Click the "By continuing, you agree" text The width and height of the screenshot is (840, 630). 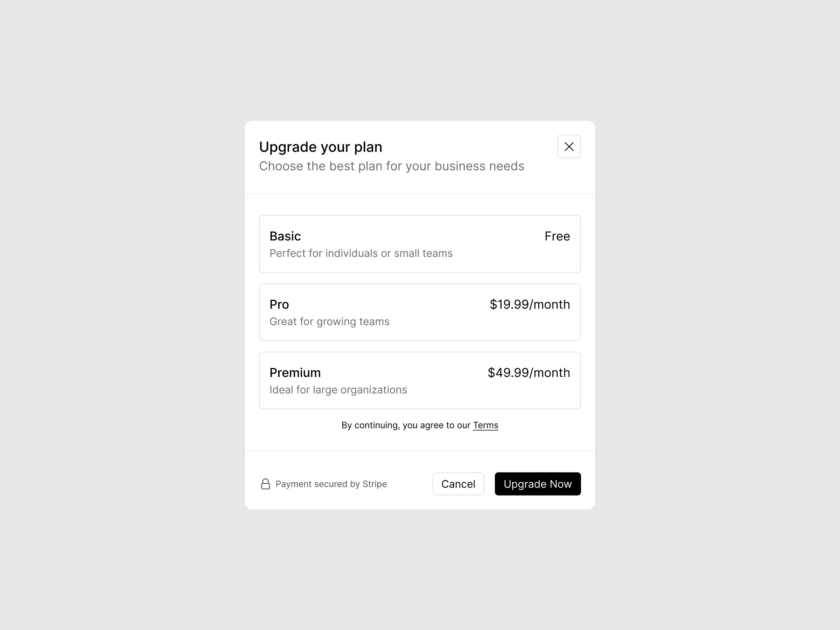click(x=406, y=425)
